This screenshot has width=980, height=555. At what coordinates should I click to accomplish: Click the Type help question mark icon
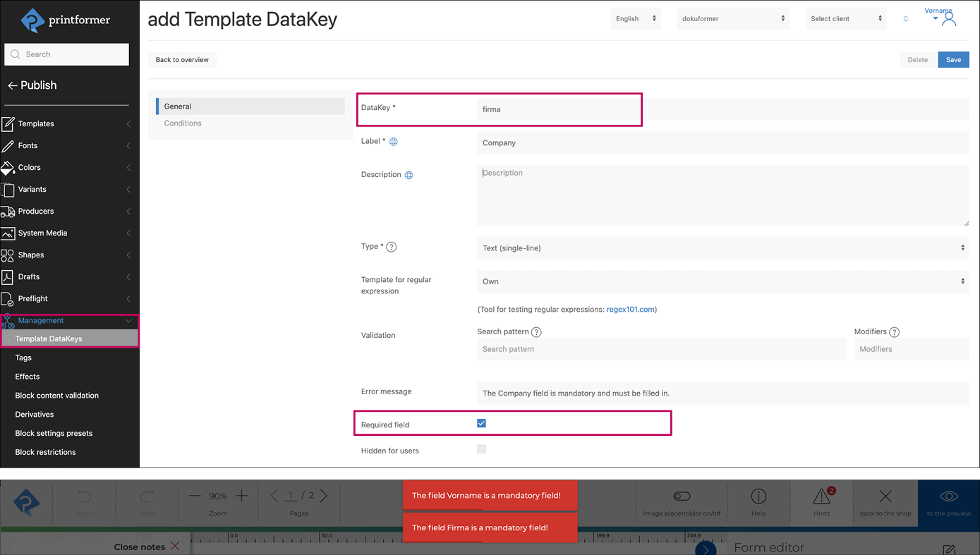tap(392, 247)
